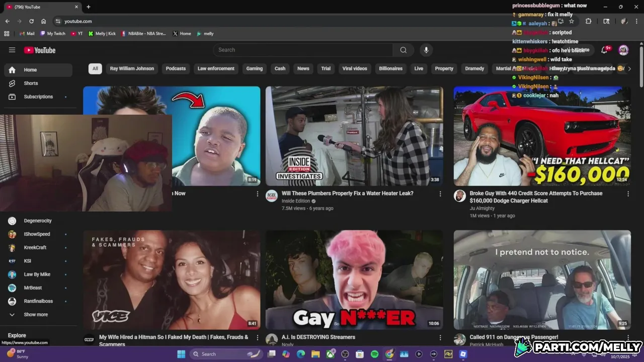Image resolution: width=644 pixels, height=362 pixels.
Task: Open the KSI channel
Action: tap(38, 261)
